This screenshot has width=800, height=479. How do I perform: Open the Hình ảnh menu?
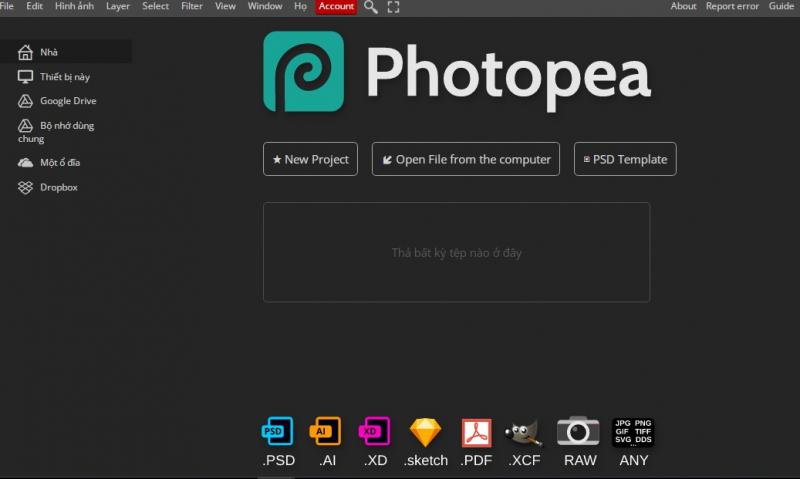pyautogui.click(x=74, y=6)
